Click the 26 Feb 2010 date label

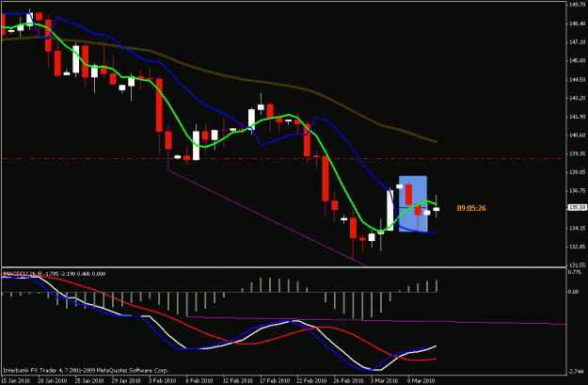(x=348, y=380)
